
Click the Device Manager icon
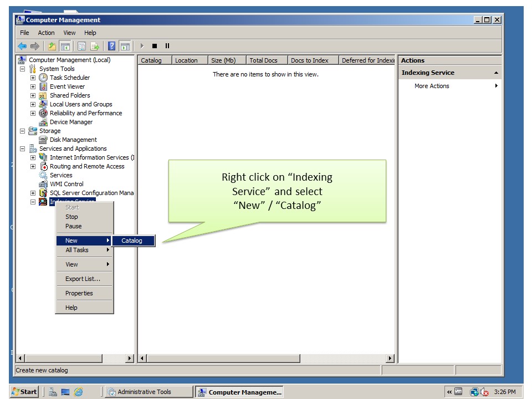pyautogui.click(x=43, y=122)
